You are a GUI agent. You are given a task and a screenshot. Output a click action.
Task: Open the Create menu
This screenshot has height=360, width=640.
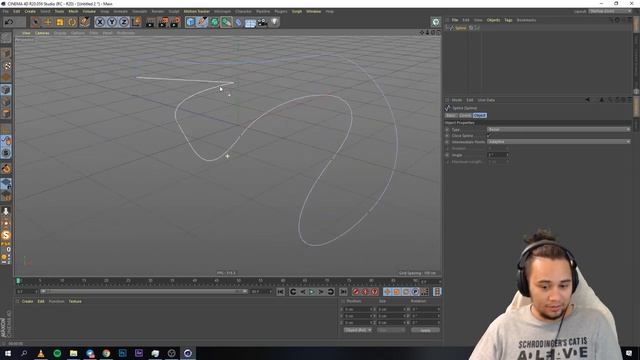pyautogui.click(x=30, y=11)
